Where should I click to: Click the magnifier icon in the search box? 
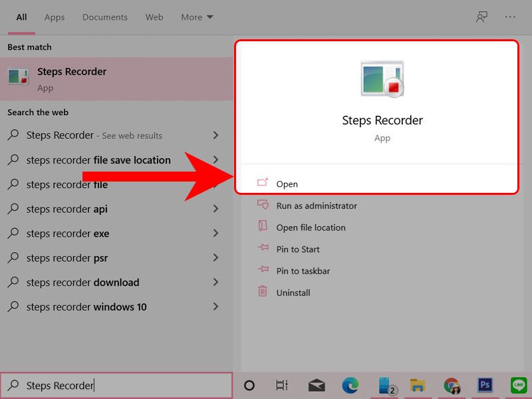click(13, 385)
